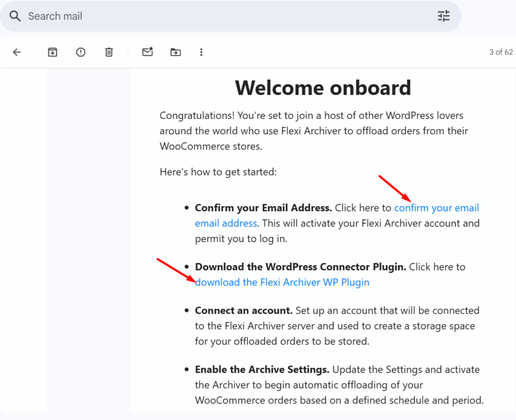Click the 'Welcome onboard' heading
The height and width of the screenshot is (420, 516).
[x=323, y=88]
